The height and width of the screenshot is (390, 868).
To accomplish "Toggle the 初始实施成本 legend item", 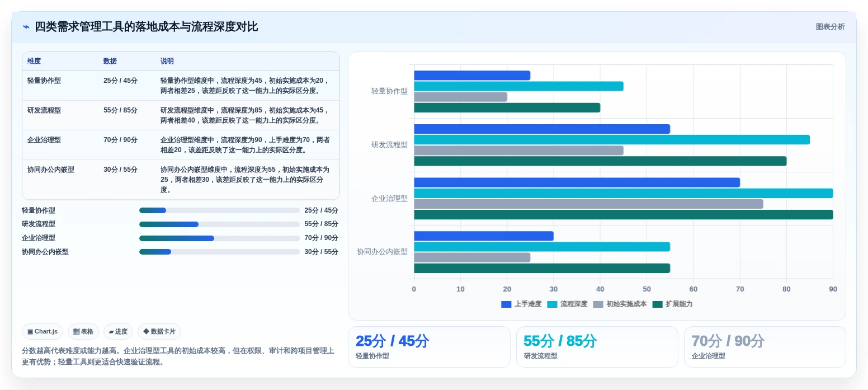I will click(x=620, y=304).
